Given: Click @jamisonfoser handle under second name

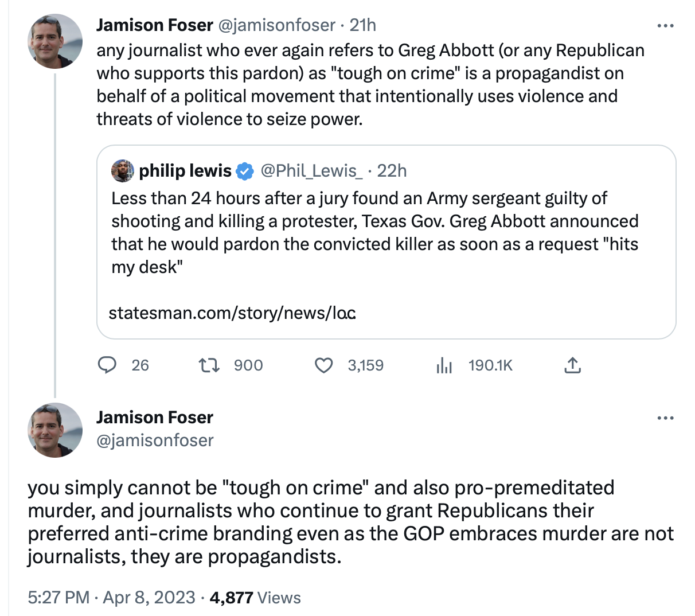Looking at the screenshot, I should 155,440.
